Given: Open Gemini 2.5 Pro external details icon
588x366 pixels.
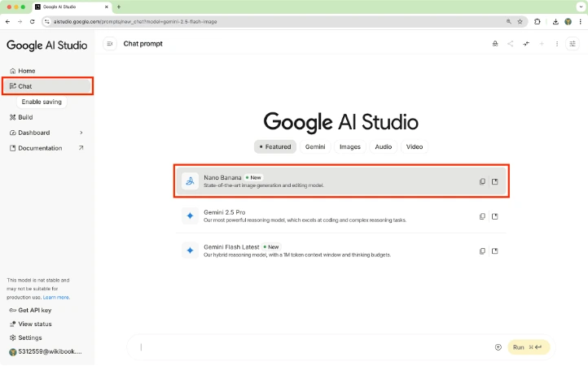Looking at the screenshot, I should tap(494, 216).
